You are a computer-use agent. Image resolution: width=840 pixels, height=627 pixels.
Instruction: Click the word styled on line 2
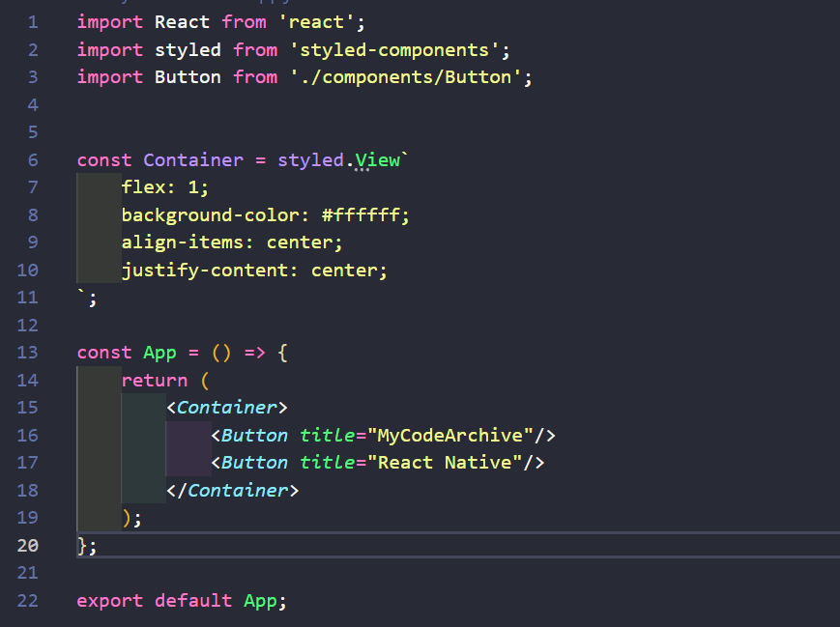click(x=188, y=50)
